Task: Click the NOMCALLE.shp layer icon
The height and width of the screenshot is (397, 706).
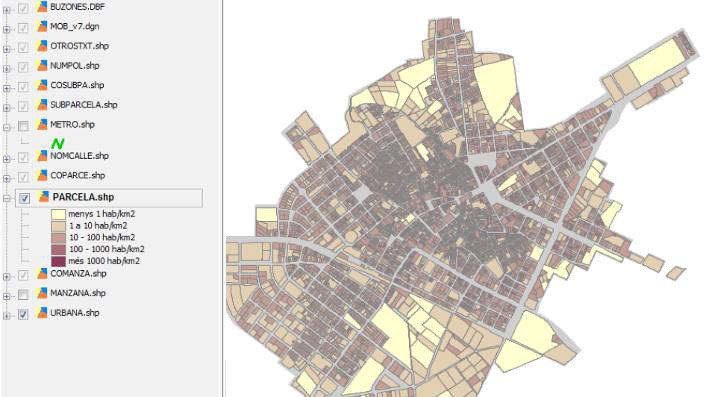Action: pos(42,156)
